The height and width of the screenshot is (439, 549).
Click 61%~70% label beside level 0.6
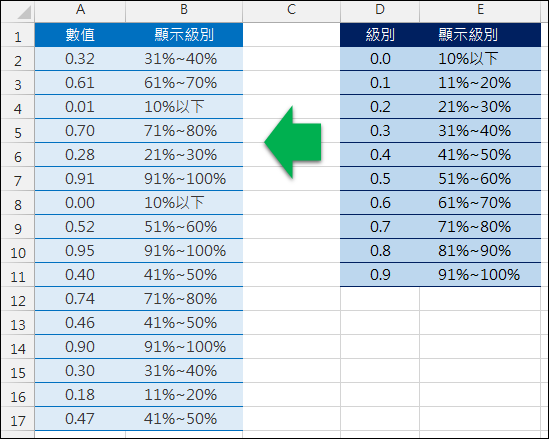[x=480, y=203]
